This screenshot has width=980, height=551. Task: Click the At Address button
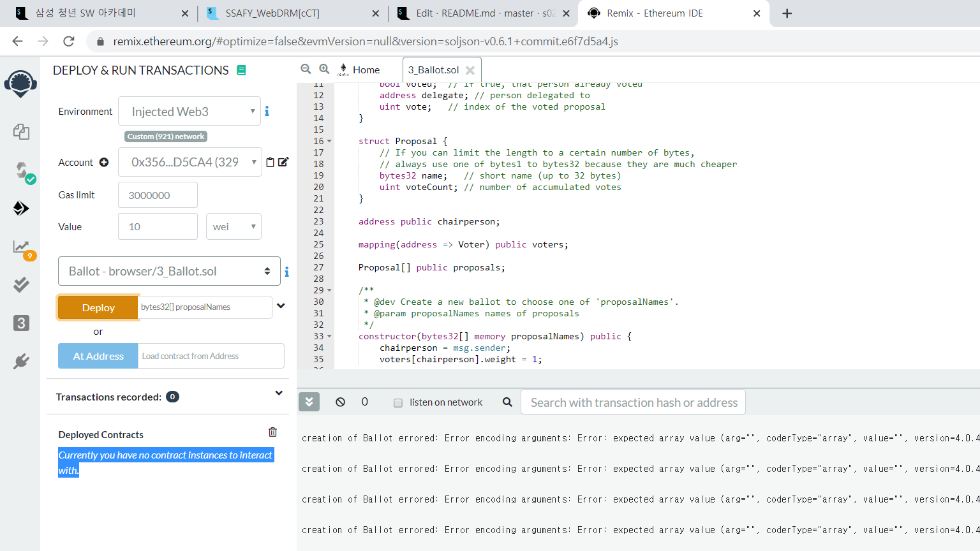tap(98, 356)
